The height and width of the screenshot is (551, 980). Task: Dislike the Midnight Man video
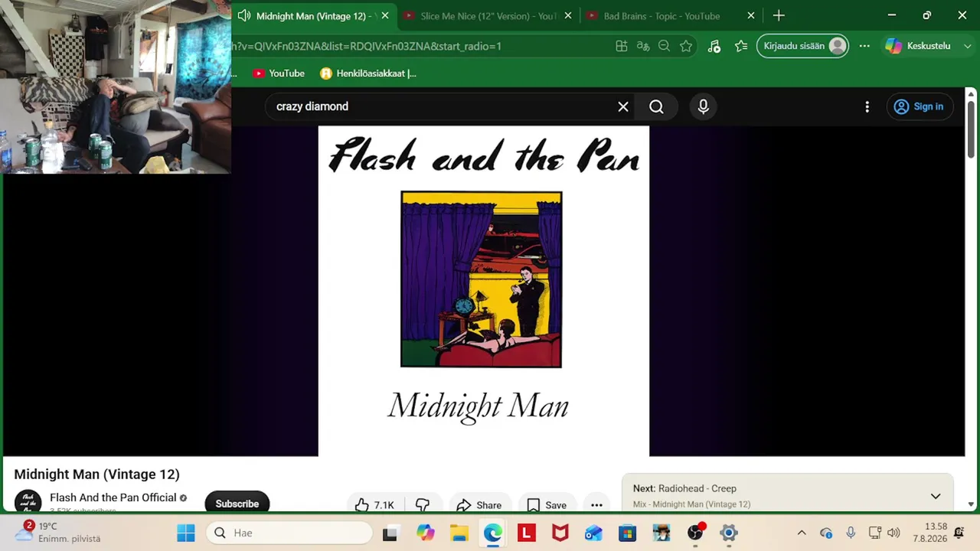(x=422, y=505)
